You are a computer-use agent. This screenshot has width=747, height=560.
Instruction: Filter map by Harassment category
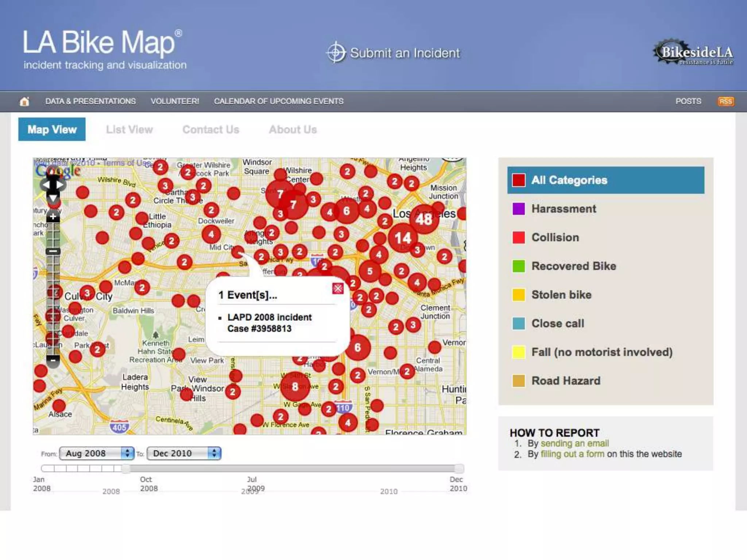[564, 209]
